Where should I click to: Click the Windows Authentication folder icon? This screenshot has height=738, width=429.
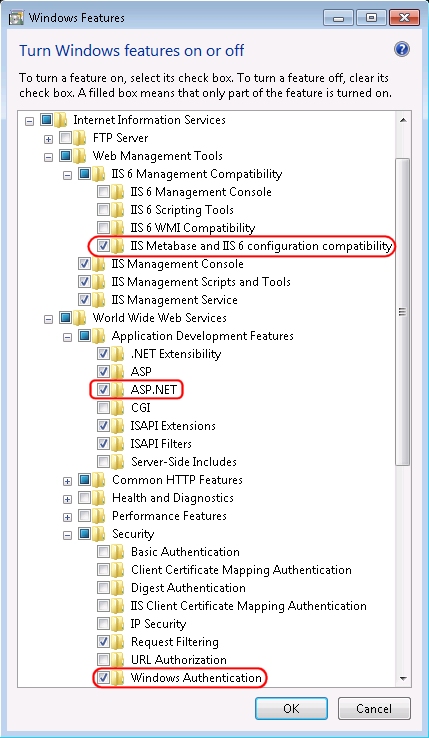pos(118,678)
